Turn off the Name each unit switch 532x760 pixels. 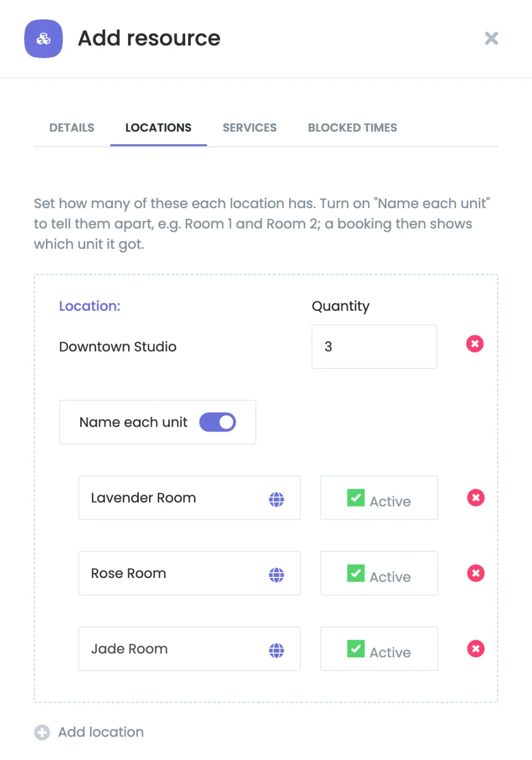(x=218, y=422)
